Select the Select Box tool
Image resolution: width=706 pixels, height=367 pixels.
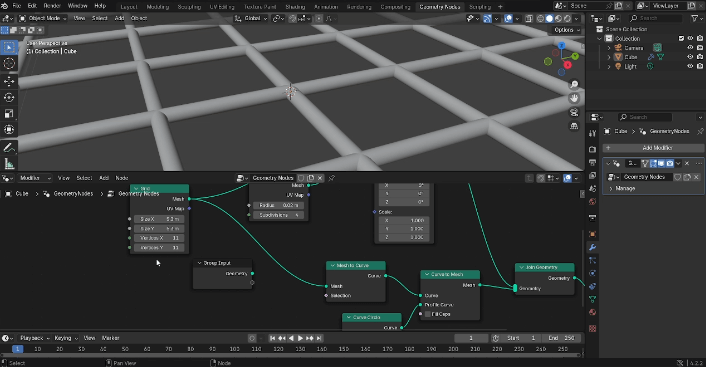[9, 47]
